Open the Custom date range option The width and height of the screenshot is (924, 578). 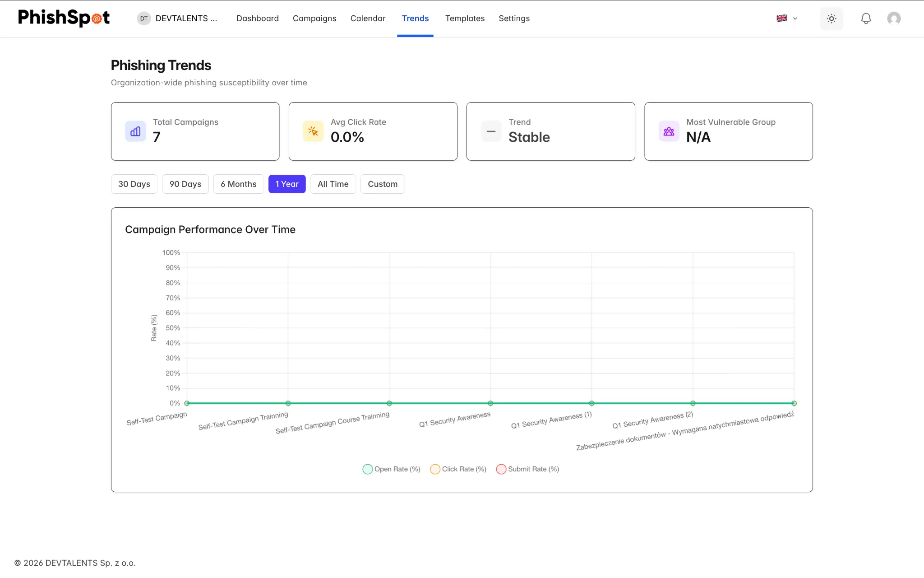[383, 184]
